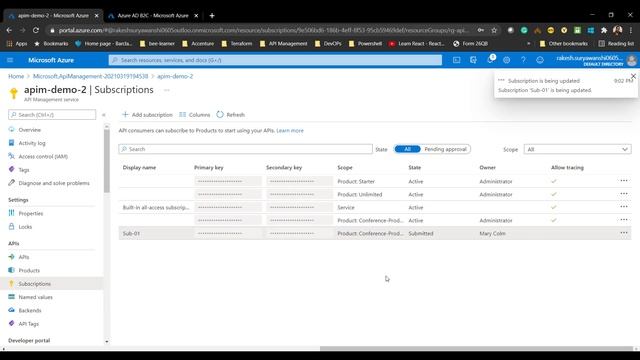Open Products in the sidebar
640x360 pixels.
pos(29,271)
